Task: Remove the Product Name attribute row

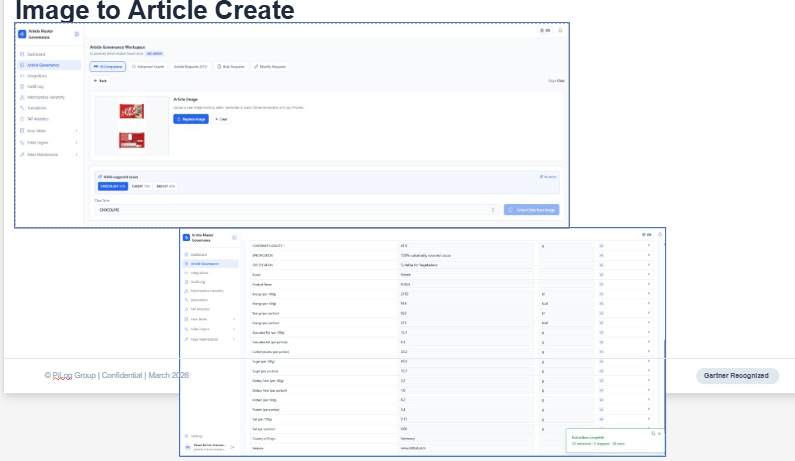Action: click(648, 284)
